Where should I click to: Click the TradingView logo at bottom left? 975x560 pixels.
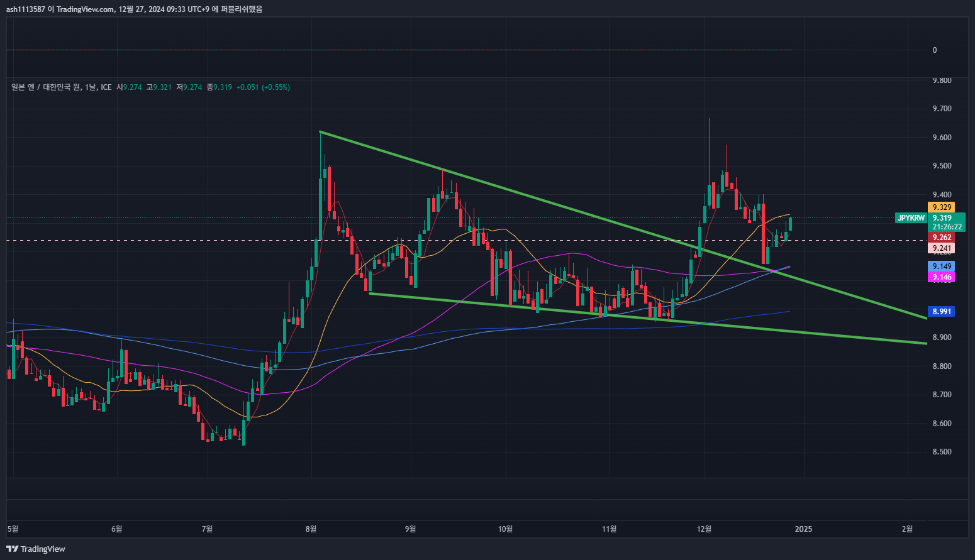click(x=36, y=549)
